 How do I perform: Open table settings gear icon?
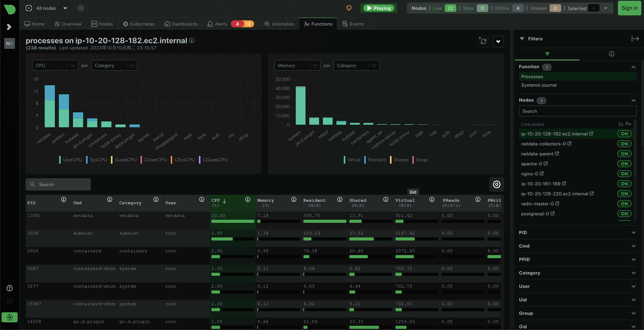click(x=496, y=184)
